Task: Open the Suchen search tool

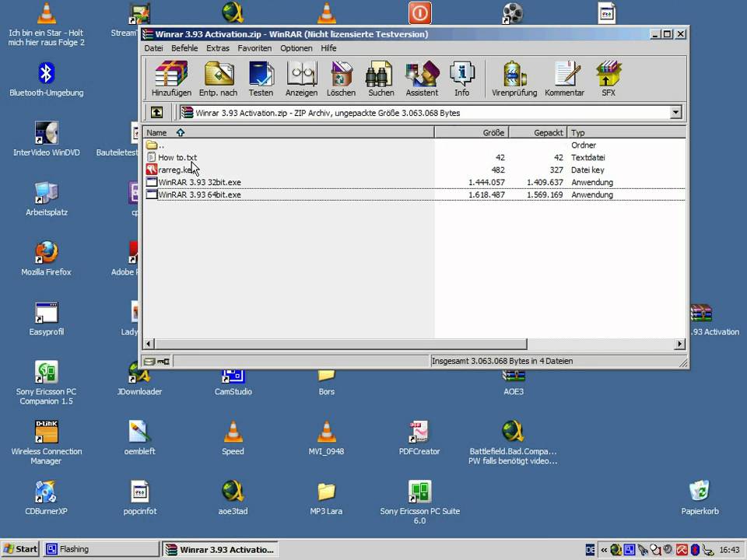Action: pyautogui.click(x=381, y=79)
